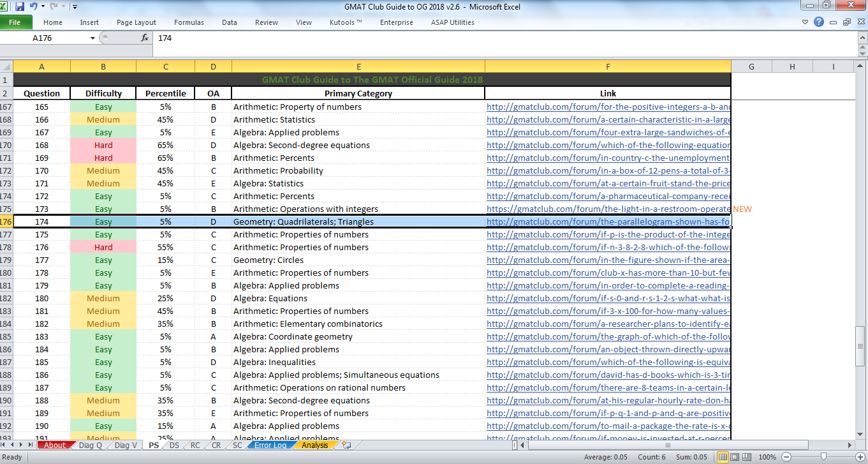Switch to the Review tab
Screen dimensions: 868x464
pyautogui.click(x=267, y=22)
